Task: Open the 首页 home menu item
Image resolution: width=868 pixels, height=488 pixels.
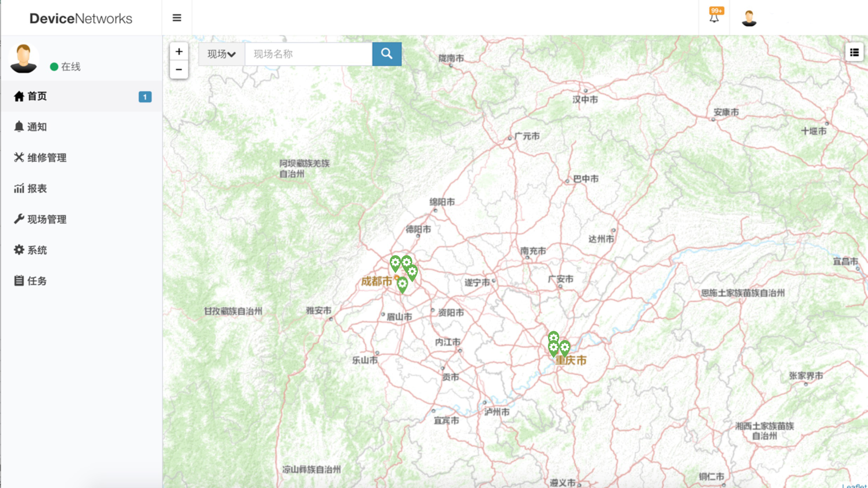Action: 37,96
